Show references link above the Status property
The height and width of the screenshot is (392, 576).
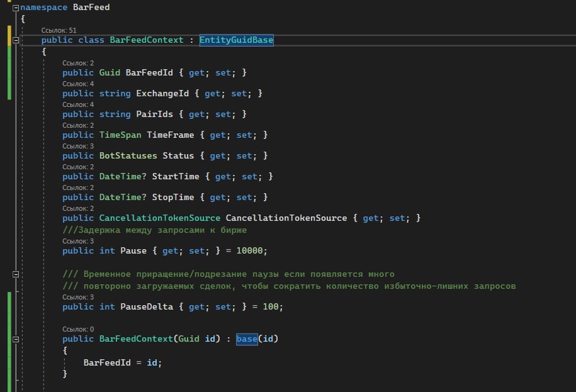[78, 146]
